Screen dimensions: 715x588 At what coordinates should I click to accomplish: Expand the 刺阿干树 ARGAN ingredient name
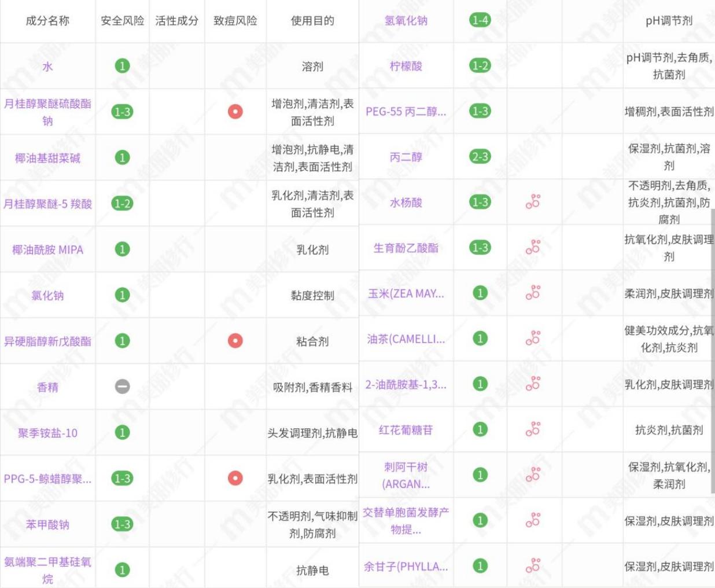click(407, 478)
